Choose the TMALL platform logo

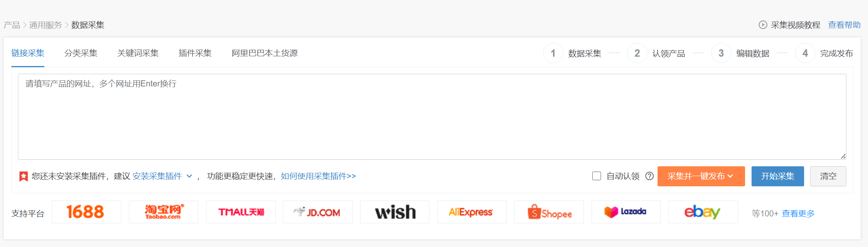tap(241, 212)
